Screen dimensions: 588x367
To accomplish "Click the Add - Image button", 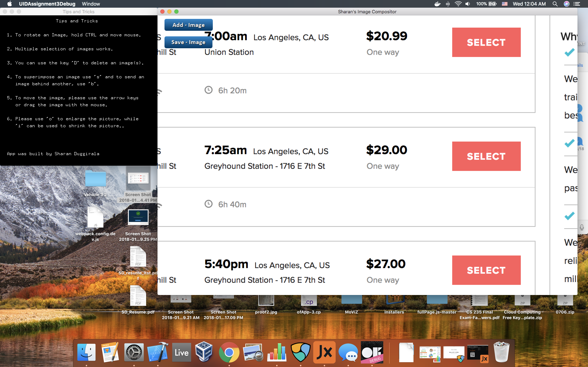I will point(188,25).
